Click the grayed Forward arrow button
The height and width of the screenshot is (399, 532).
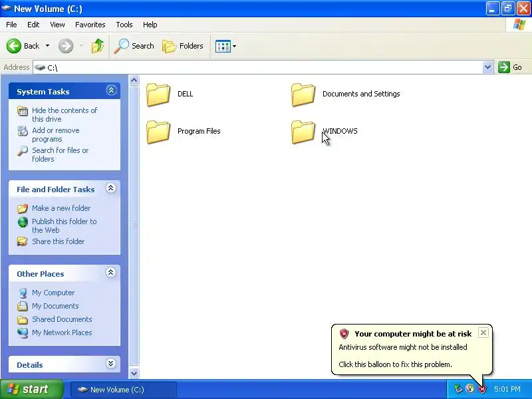tap(66, 46)
